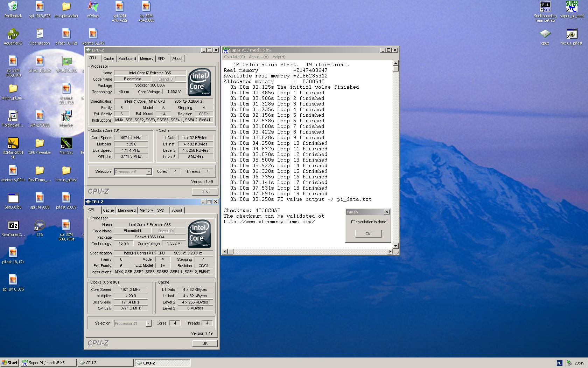Switch to Cache tab in upper CPU-Z
Screen dimensions: 588x368
[108, 59]
